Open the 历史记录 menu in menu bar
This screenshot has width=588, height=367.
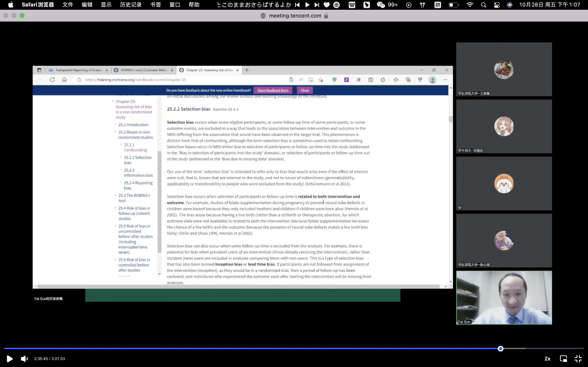point(131,5)
